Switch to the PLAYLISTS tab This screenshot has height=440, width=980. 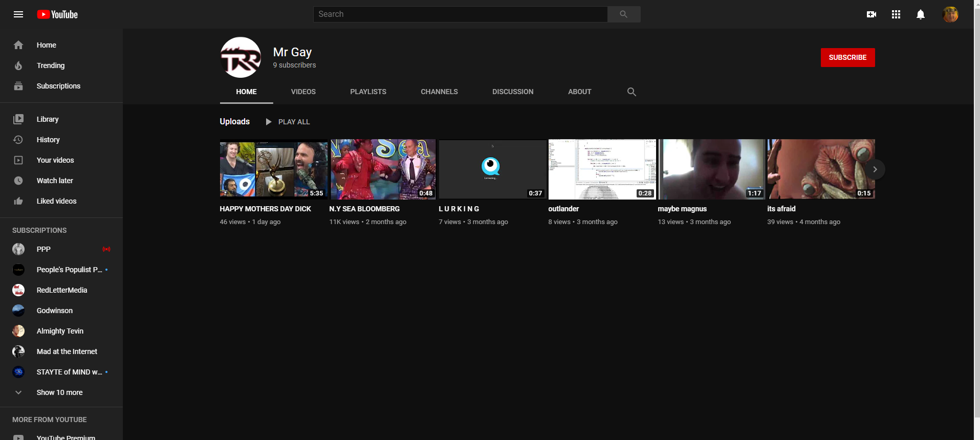[x=368, y=92]
